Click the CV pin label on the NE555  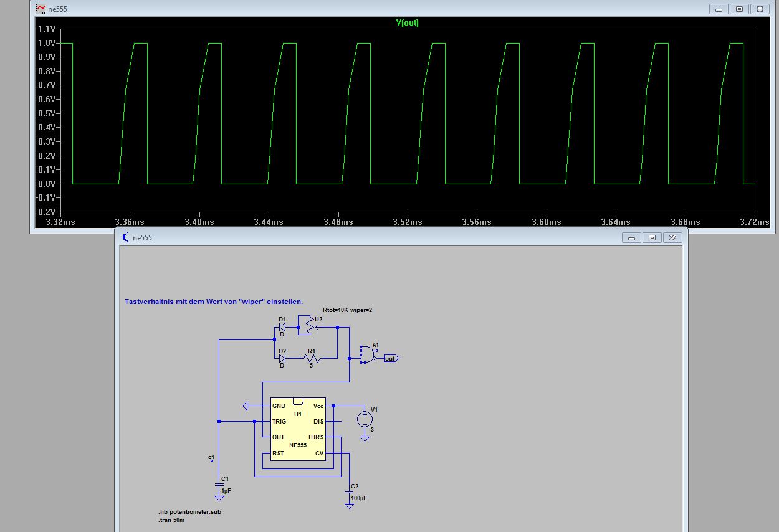[320, 454]
